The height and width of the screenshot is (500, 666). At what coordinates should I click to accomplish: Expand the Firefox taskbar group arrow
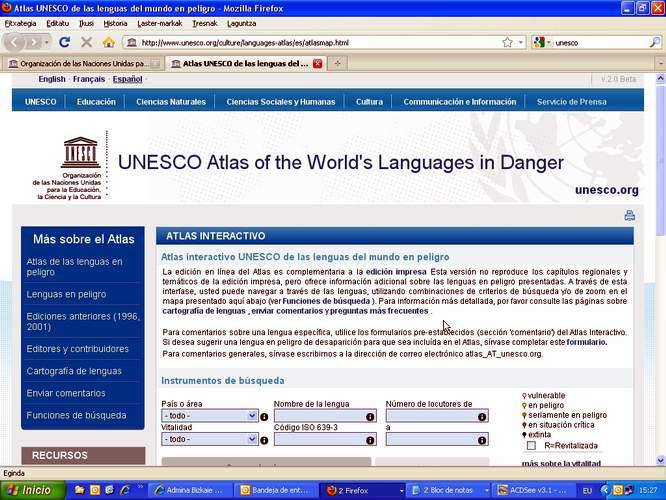coord(401,491)
